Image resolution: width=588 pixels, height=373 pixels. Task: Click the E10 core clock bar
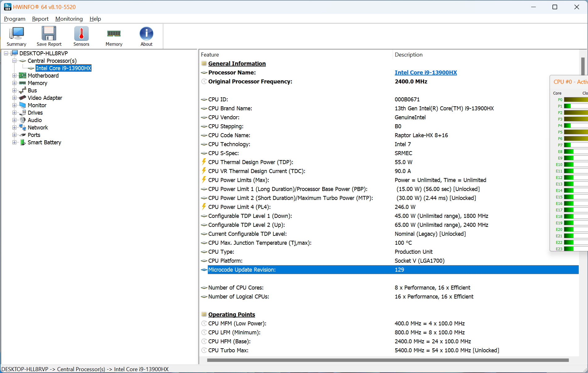(576, 164)
